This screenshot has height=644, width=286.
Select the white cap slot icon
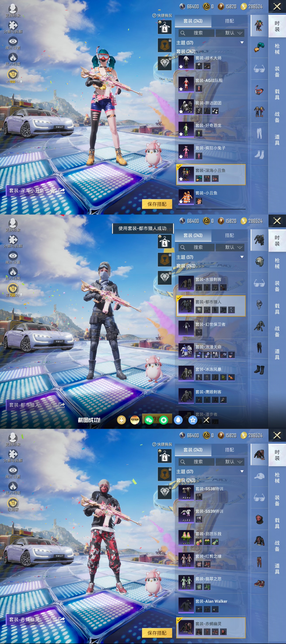[x=259, y=476]
